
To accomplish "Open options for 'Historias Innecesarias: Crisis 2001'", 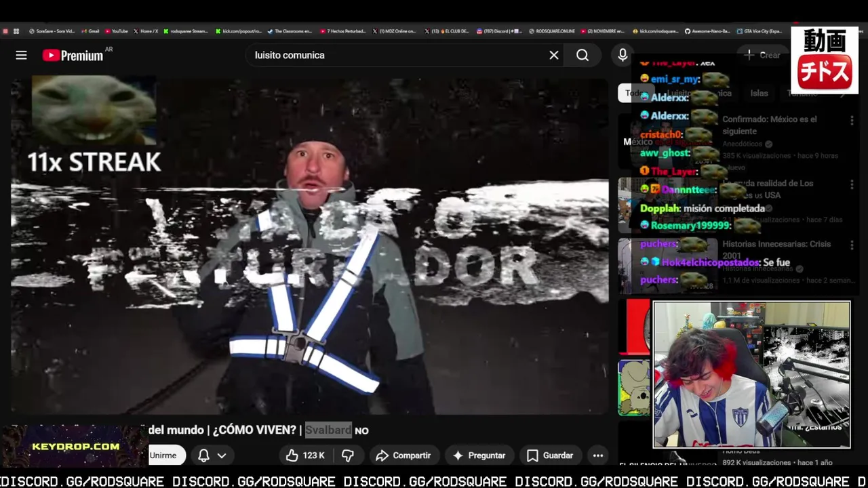I will 852,245.
